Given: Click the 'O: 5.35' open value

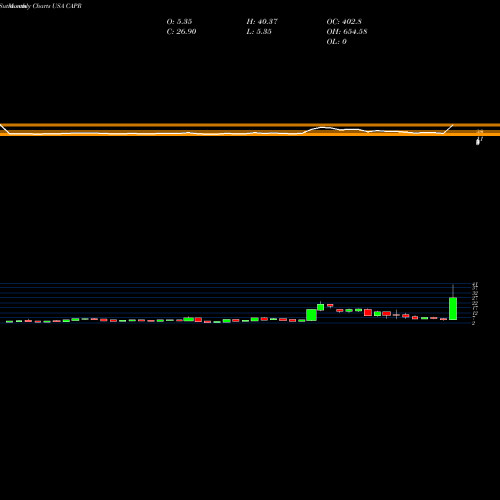Looking at the screenshot, I should [x=179, y=22].
